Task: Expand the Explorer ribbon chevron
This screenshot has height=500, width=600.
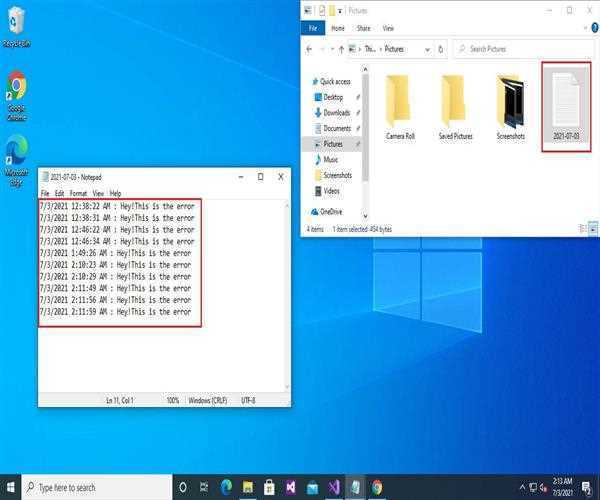Action: 579,29
